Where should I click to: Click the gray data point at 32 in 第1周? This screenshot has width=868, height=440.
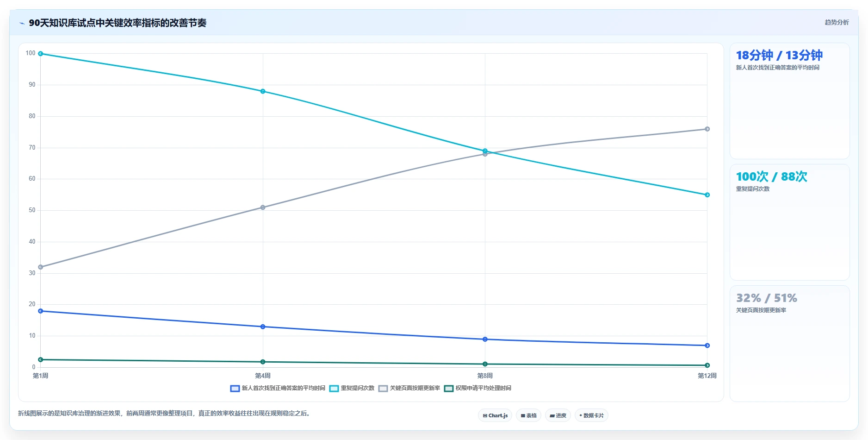[41, 267]
